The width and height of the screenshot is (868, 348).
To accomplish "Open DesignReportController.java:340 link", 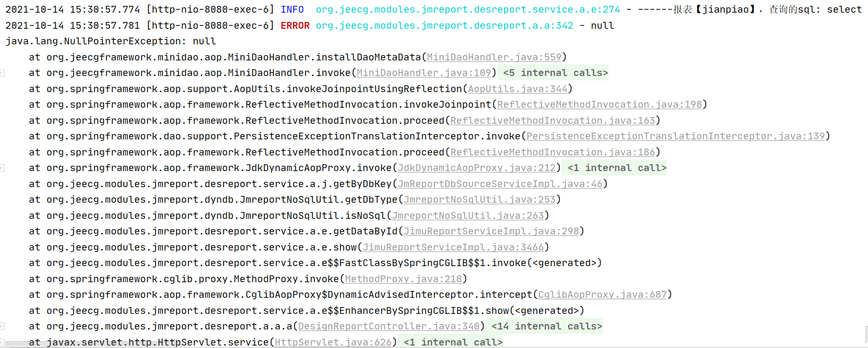I will pyautogui.click(x=389, y=326).
